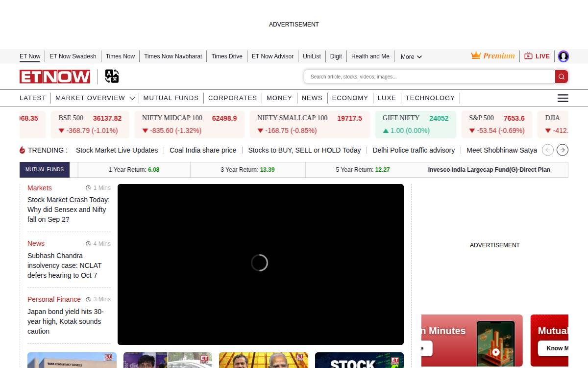Open the STOCK video thumbnail
588x368 pixels.
[x=359, y=360]
